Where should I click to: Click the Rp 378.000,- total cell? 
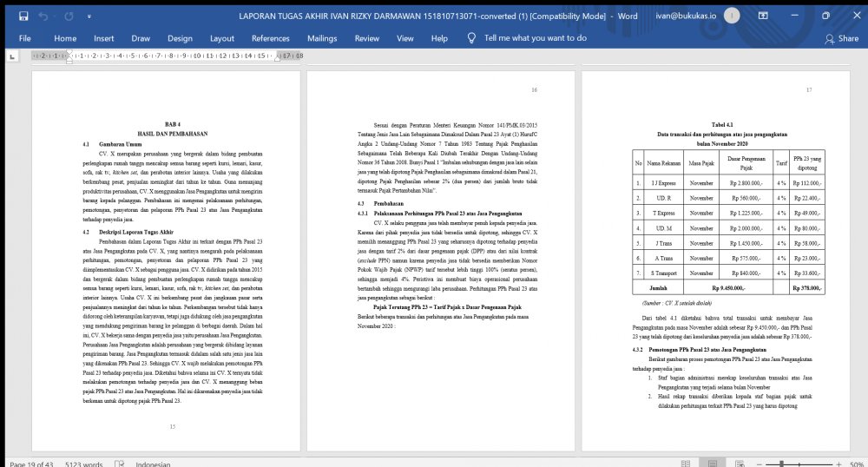click(807, 287)
